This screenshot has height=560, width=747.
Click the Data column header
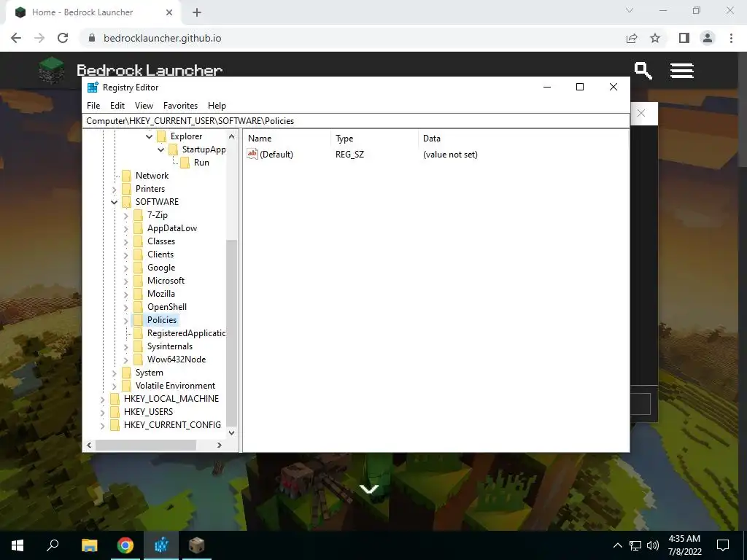pos(523,139)
